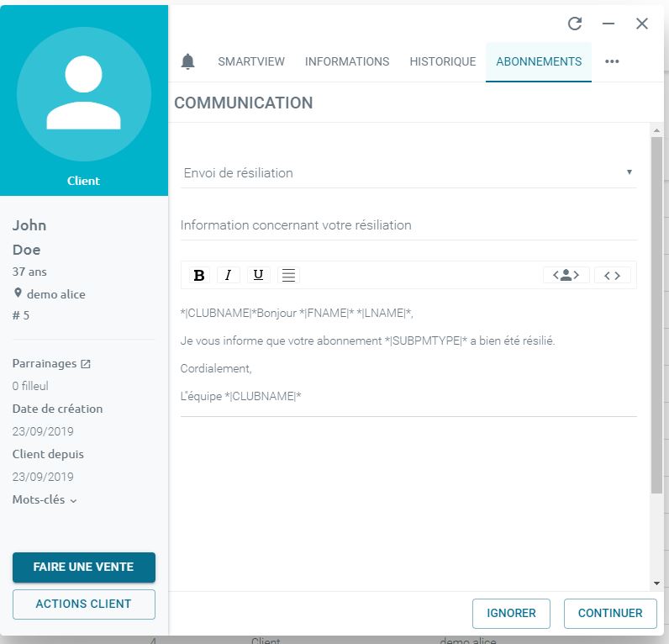669x644 pixels.
Task: Insert a client merge variable tag
Action: click(x=566, y=275)
